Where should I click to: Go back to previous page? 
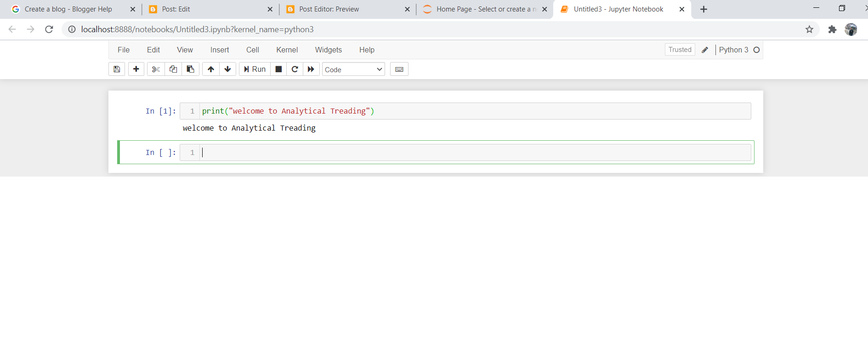(x=12, y=29)
